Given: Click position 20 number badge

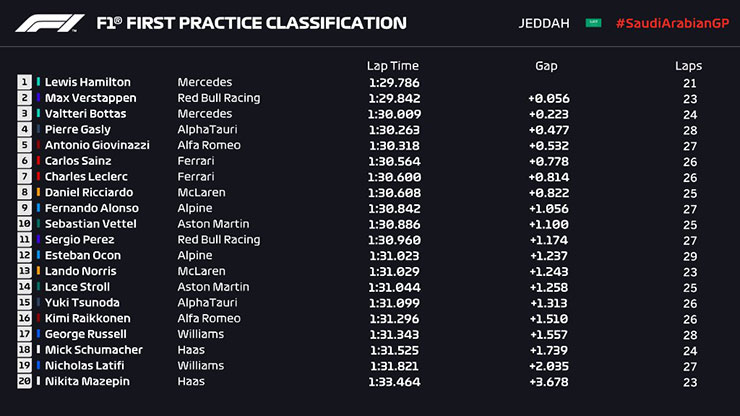Looking at the screenshot, I should point(24,382).
